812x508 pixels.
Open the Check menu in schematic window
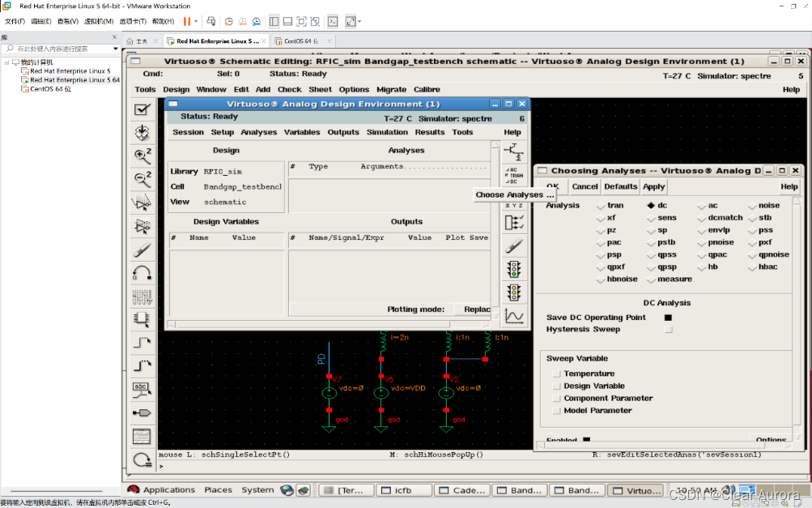[290, 90]
